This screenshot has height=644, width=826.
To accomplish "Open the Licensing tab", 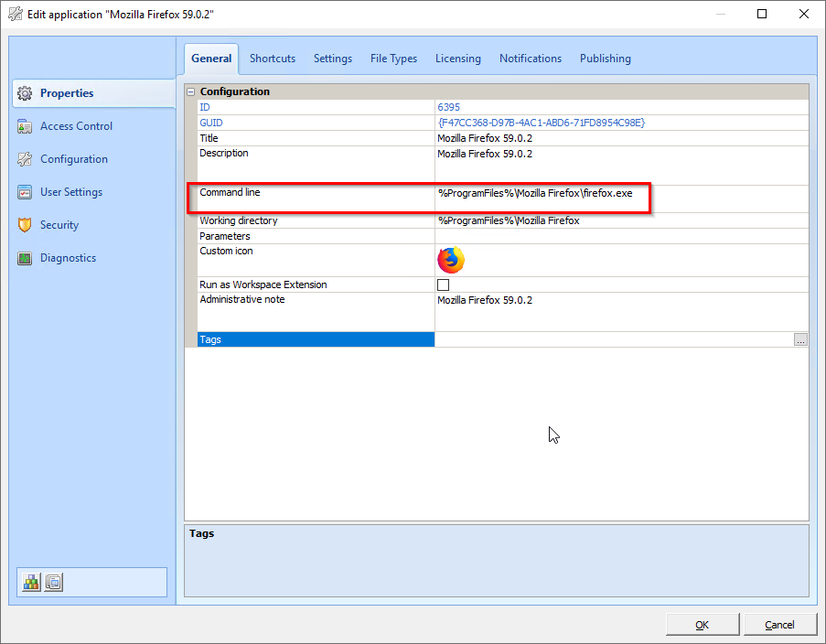I will pos(457,59).
